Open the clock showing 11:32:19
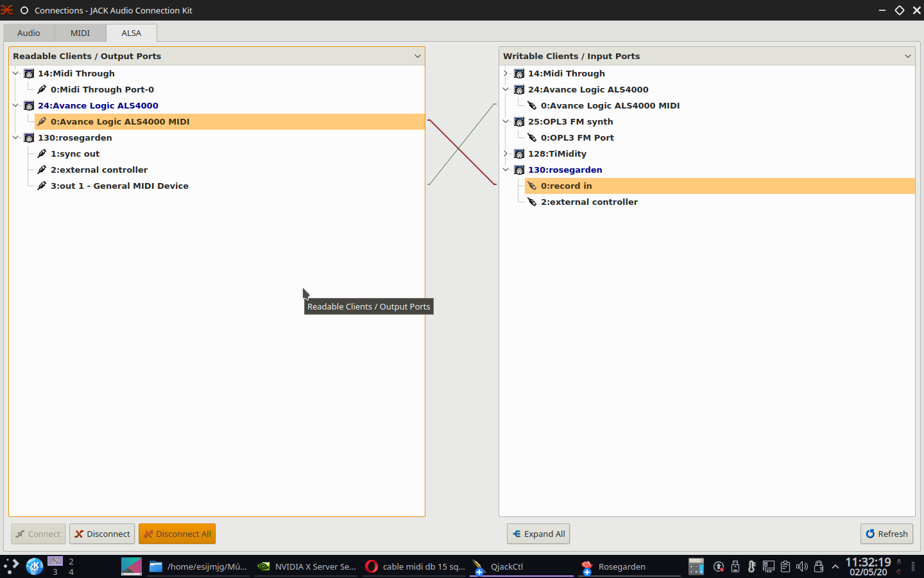Viewport: 924px width, 578px height. click(x=868, y=566)
